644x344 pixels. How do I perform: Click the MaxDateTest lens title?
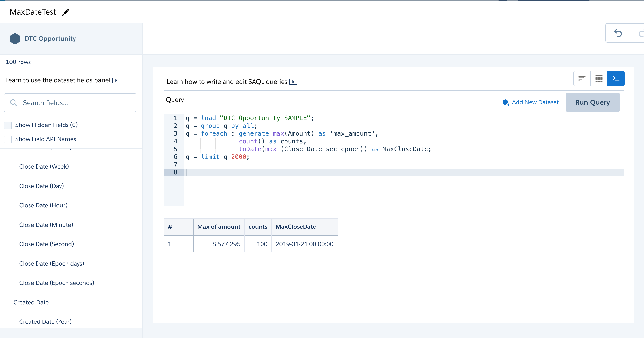point(33,12)
